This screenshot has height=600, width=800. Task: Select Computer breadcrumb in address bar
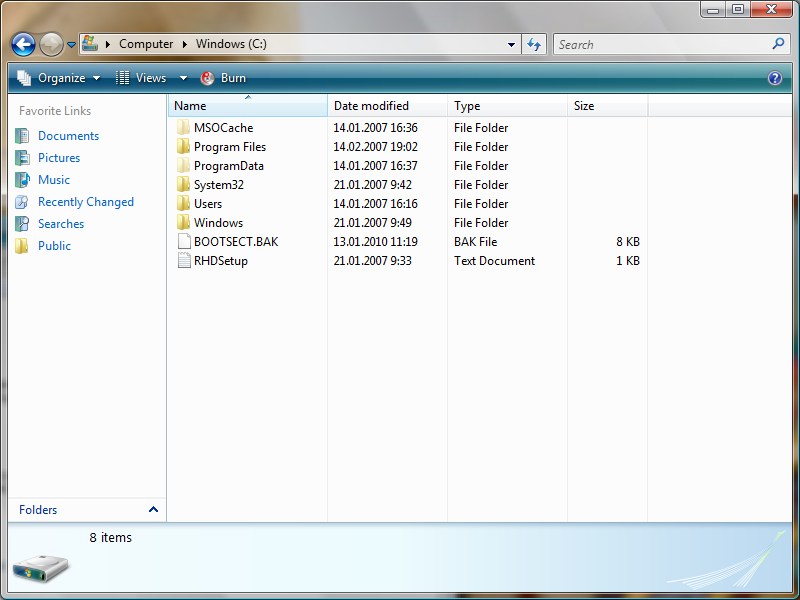tap(146, 44)
